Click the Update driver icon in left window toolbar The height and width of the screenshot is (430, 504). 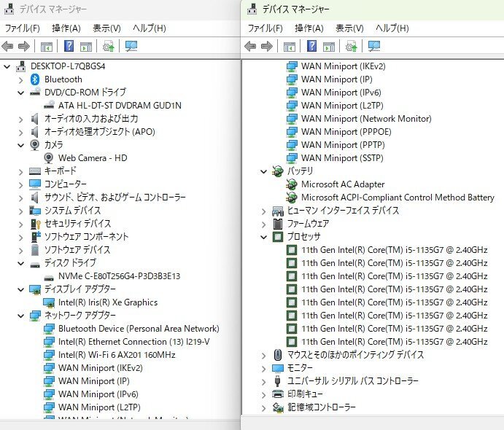[109, 46]
